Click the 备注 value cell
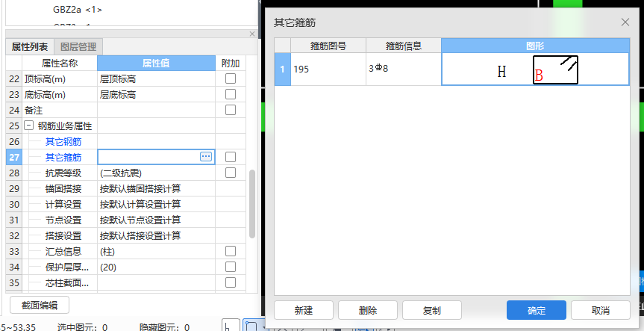The image size is (644, 331). coord(156,110)
